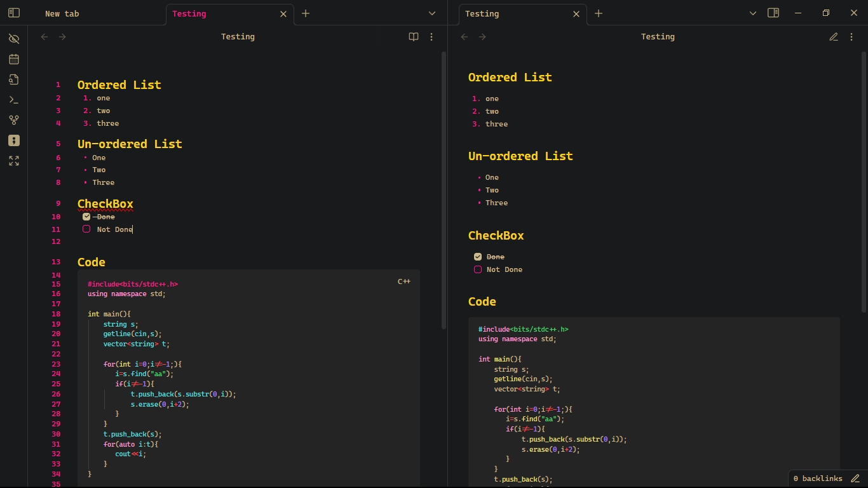Click Un-ordered List heading in editor
Viewport: 868px width, 488px height.
click(x=130, y=144)
